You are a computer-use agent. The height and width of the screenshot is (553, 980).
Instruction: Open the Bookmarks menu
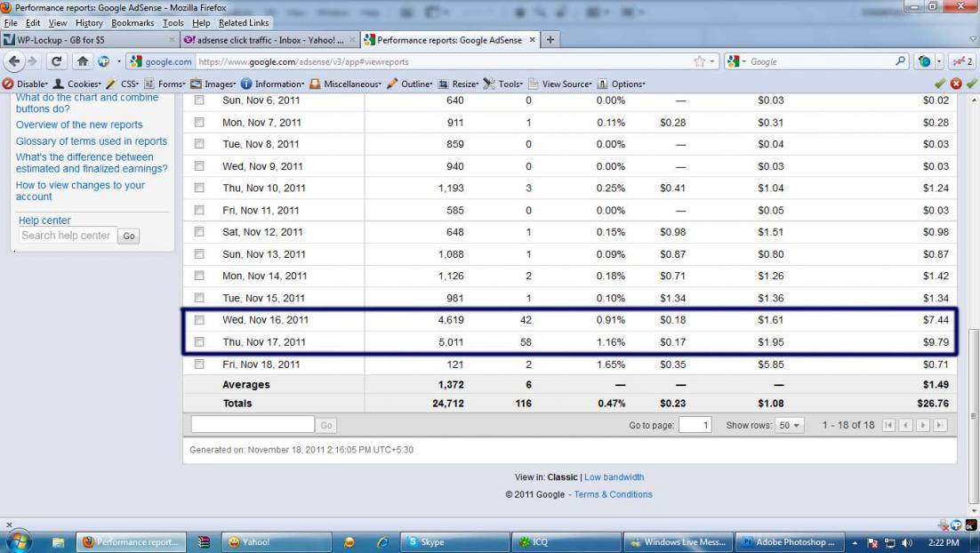coord(133,22)
